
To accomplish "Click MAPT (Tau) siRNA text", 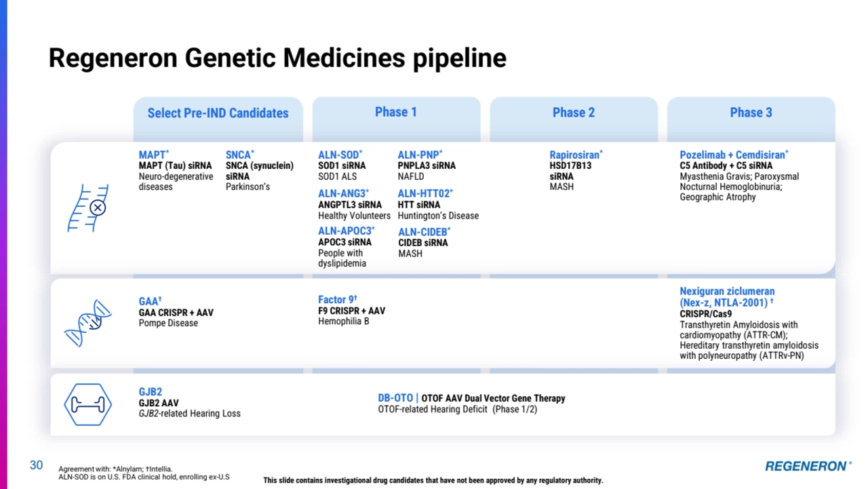I will pos(176,165).
